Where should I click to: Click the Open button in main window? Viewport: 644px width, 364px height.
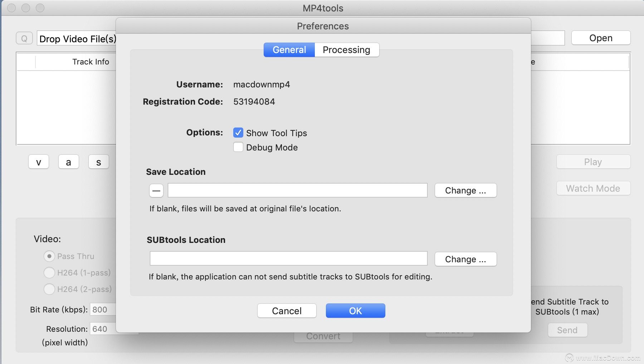(x=601, y=38)
